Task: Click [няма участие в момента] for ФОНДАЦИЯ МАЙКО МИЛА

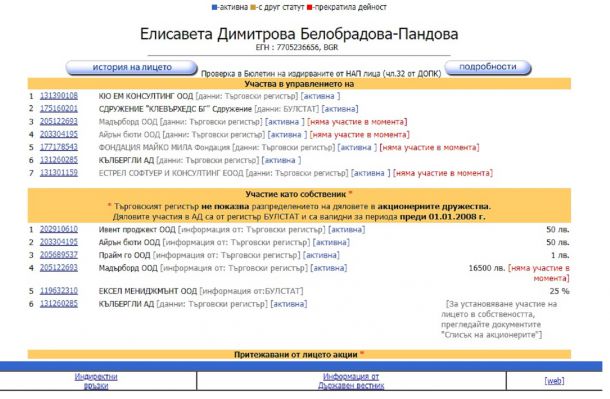Action: click(429, 147)
